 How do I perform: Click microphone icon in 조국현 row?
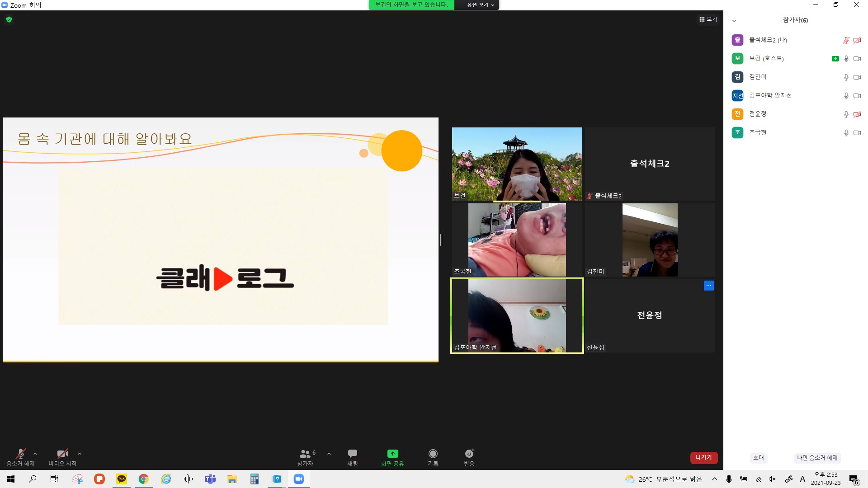846,133
